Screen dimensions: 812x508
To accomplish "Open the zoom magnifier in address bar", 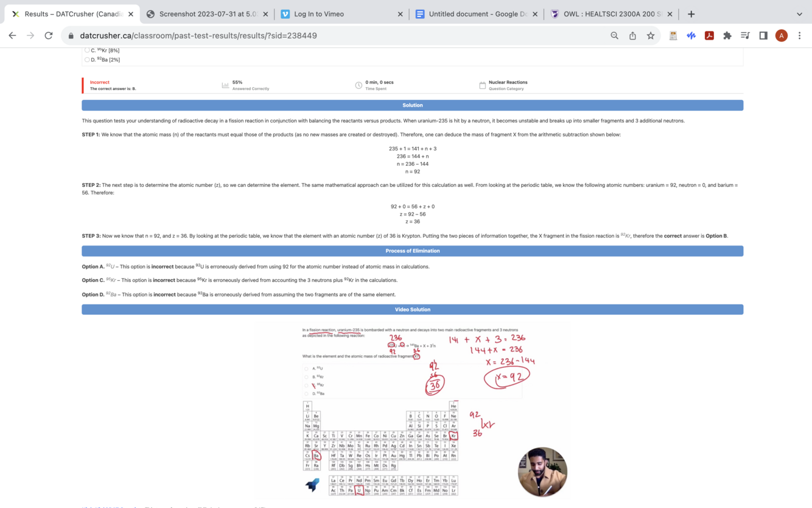I will click(x=614, y=36).
